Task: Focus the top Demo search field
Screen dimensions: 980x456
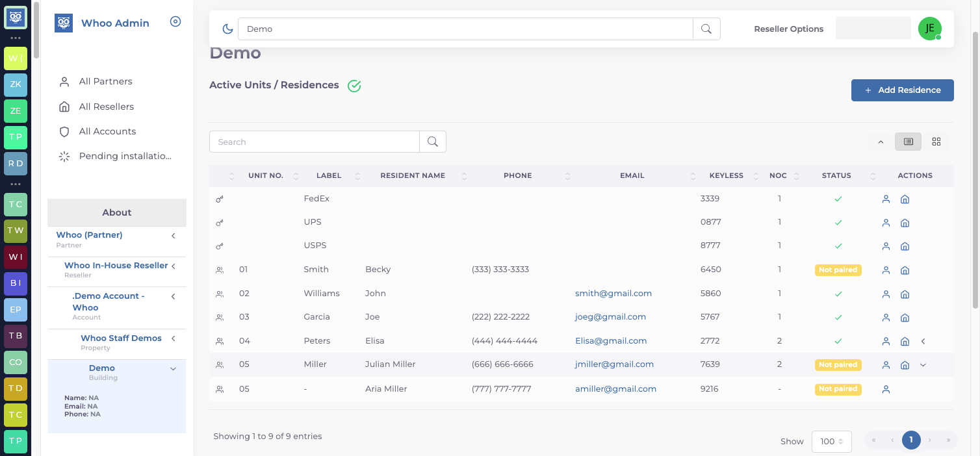Action: (x=465, y=29)
